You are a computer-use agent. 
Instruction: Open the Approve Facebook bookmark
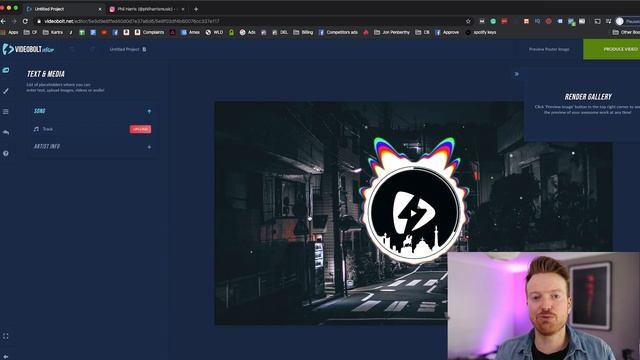pos(447,32)
